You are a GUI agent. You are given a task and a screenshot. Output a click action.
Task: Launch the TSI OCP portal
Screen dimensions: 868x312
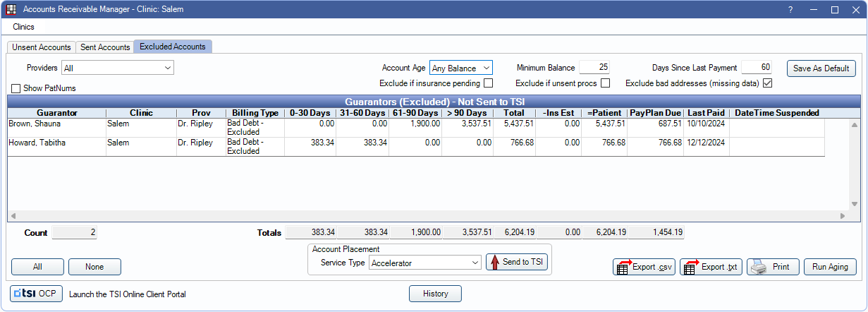[37, 294]
